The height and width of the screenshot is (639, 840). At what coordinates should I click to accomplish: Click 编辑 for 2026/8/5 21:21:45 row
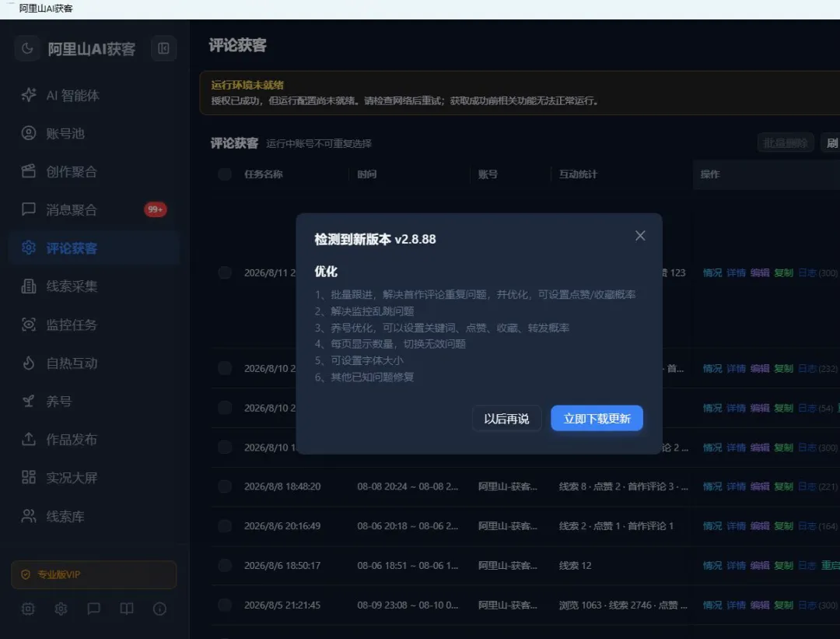click(760, 606)
